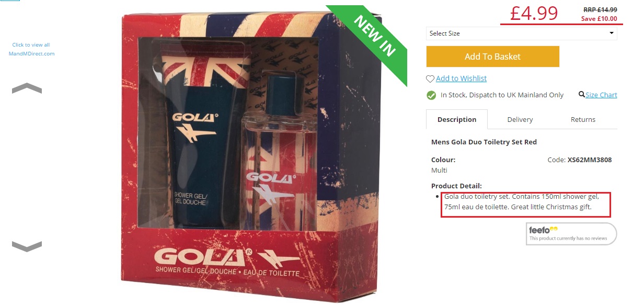
Task: Switch to the Returns tab
Action: pyautogui.click(x=583, y=119)
